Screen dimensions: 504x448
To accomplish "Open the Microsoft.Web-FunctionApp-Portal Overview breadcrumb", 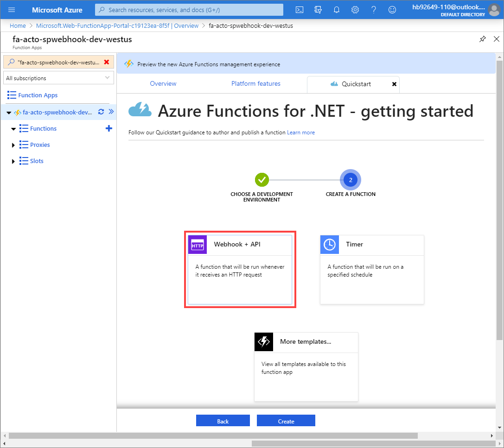I will (x=117, y=25).
